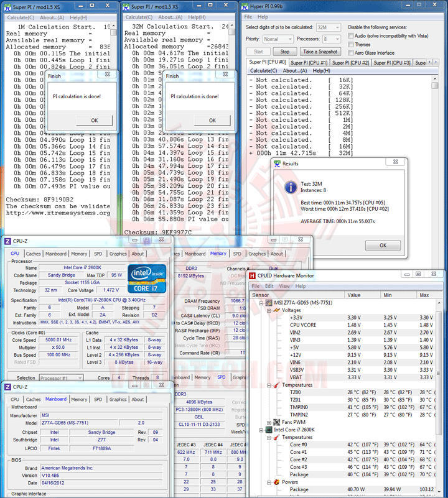
Task: Click thermometer icon beside motherboard Temperatures
Action: [277, 385]
